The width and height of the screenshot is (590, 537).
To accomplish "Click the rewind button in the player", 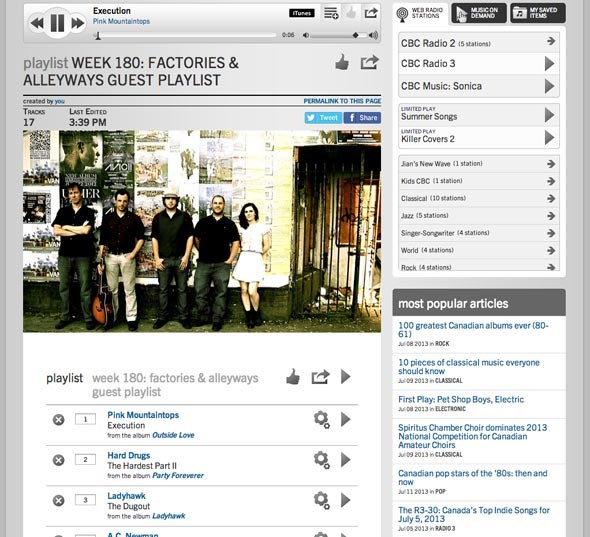I will coord(37,23).
